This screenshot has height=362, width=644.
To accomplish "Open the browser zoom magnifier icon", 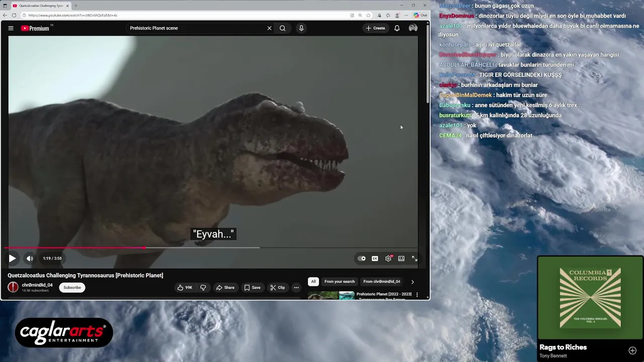I will [360, 15].
